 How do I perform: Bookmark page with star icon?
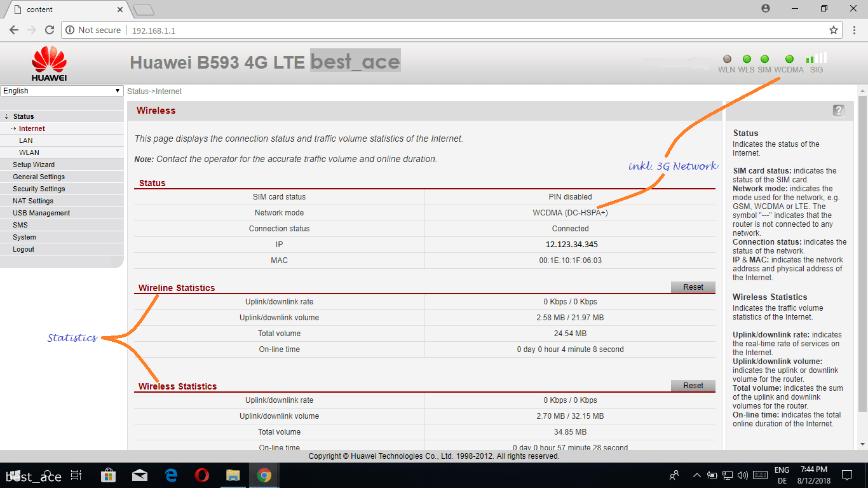click(x=834, y=30)
